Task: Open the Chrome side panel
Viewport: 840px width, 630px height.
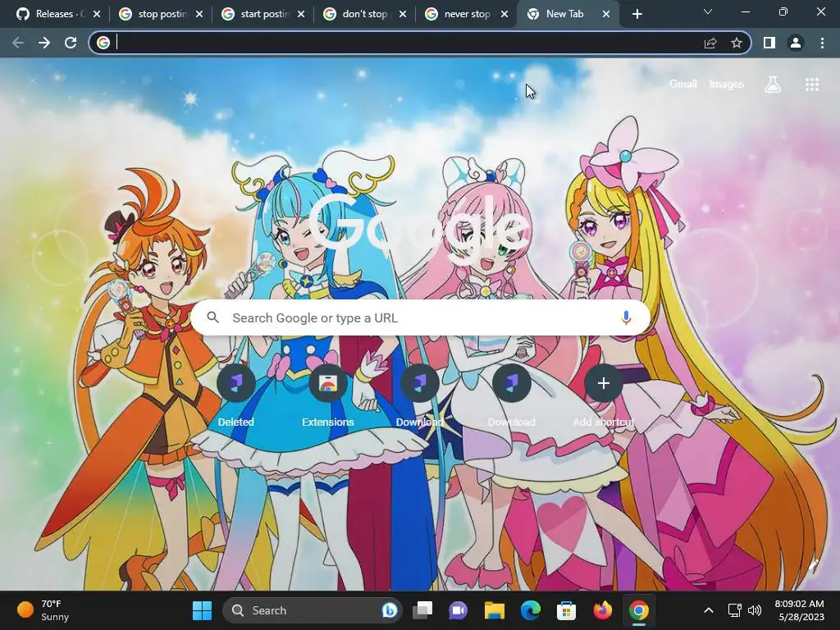Action: [769, 43]
